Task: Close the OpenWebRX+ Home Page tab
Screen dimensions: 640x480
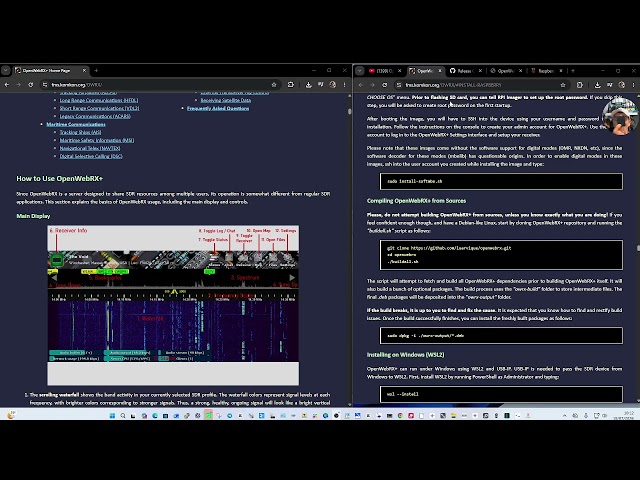Action: (x=84, y=71)
